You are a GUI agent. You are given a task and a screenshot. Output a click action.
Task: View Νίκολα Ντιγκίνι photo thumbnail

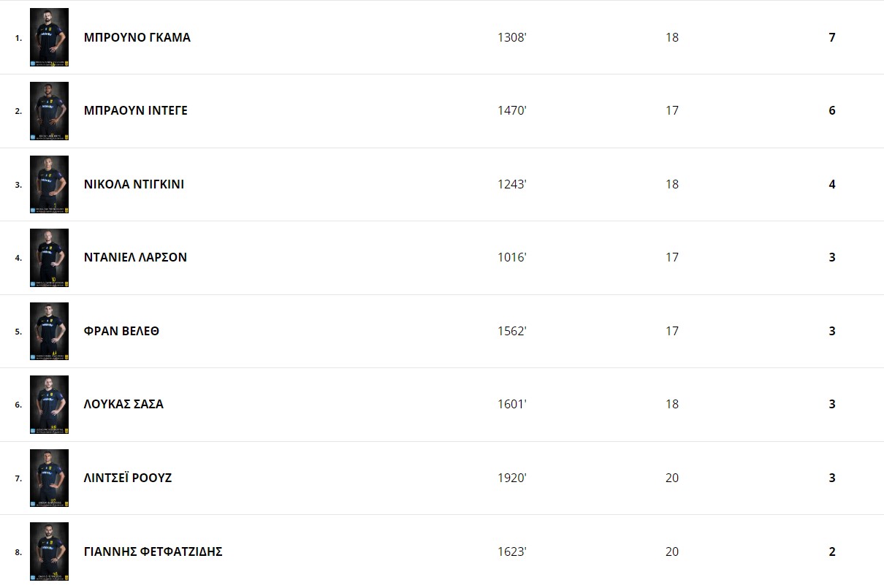pyautogui.click(x=49, y=184)
